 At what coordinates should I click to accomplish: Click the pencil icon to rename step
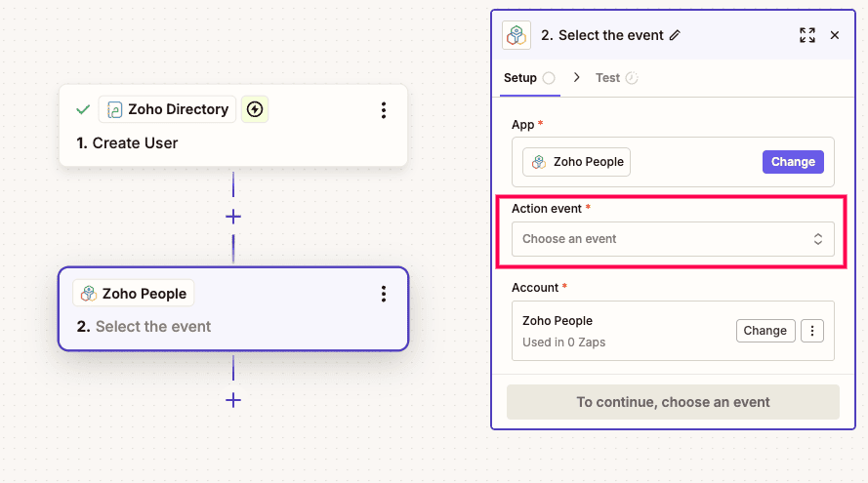click(675, 35)
